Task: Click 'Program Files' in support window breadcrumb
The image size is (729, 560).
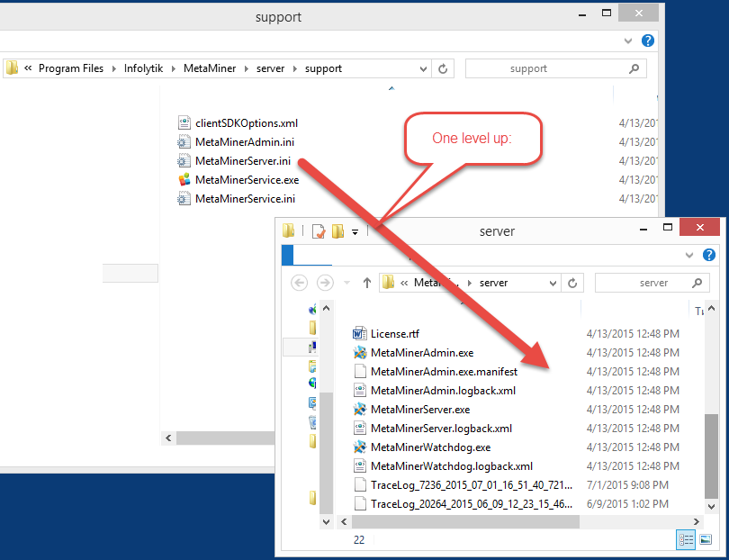Action: click(x=71, y=68)
